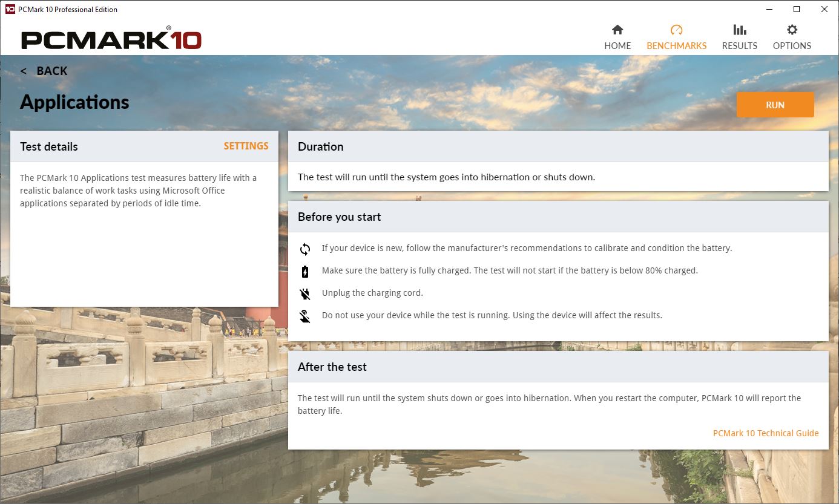Click the unplug charging cord icon

click(x=305, y=293)
